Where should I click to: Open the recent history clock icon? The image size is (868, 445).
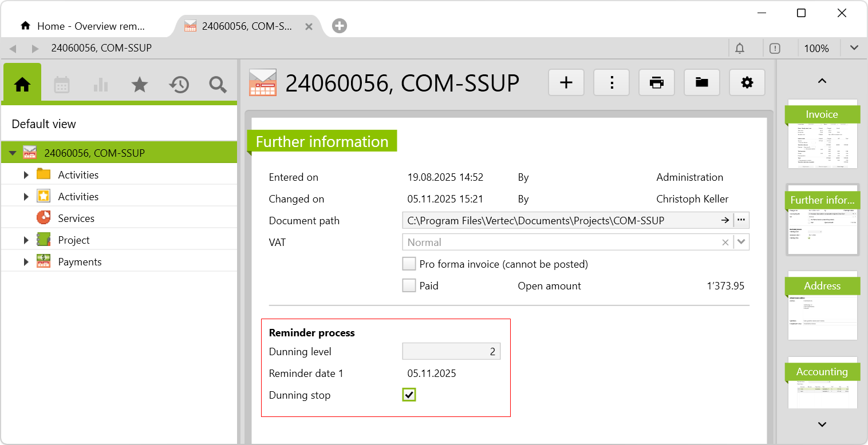coord(179,85)
